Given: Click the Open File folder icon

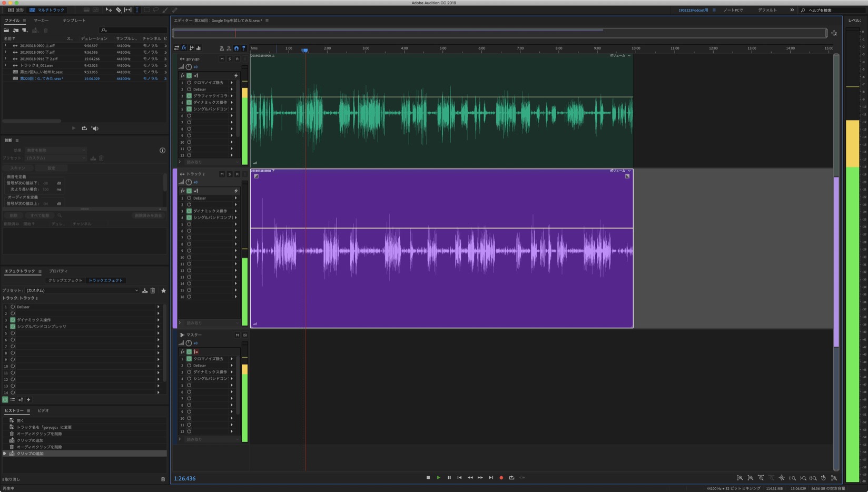Looking at the screenshot, I should coord(6,31).
